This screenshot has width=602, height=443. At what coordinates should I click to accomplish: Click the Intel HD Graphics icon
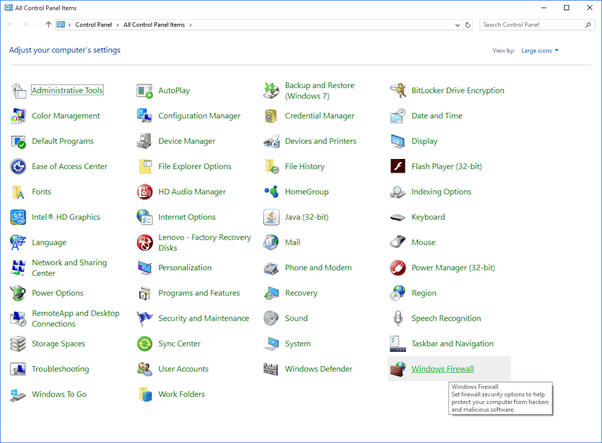(18, 217)
